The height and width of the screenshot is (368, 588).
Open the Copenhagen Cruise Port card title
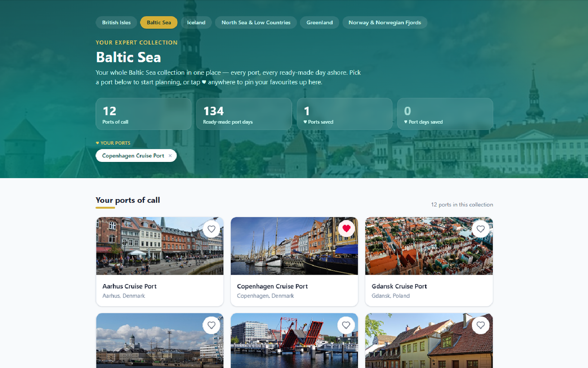point(272,286)
